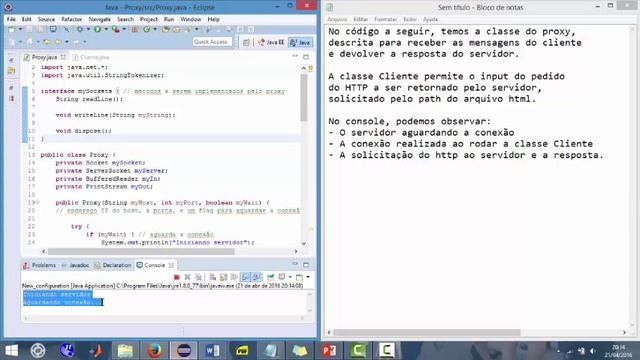This screenshot has height=360, width=640.
Task: Open the Help menu in Eclipse
Action: point(213,19)
